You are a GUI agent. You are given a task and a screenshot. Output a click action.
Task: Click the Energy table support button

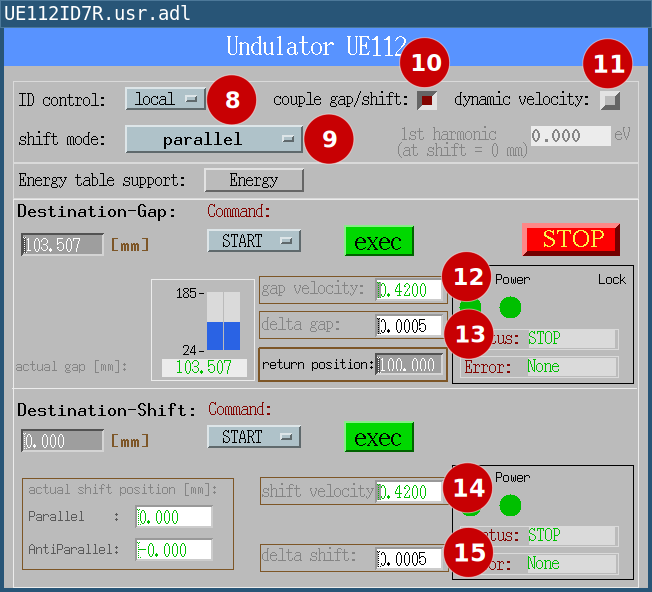click(x=254, y=180)
